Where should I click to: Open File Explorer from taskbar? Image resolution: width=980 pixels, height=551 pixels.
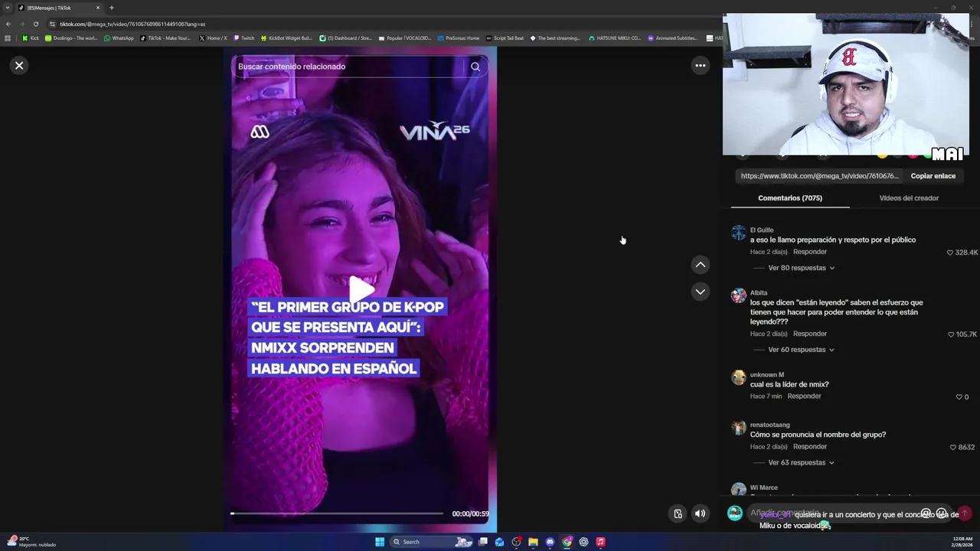coord(533,542)
